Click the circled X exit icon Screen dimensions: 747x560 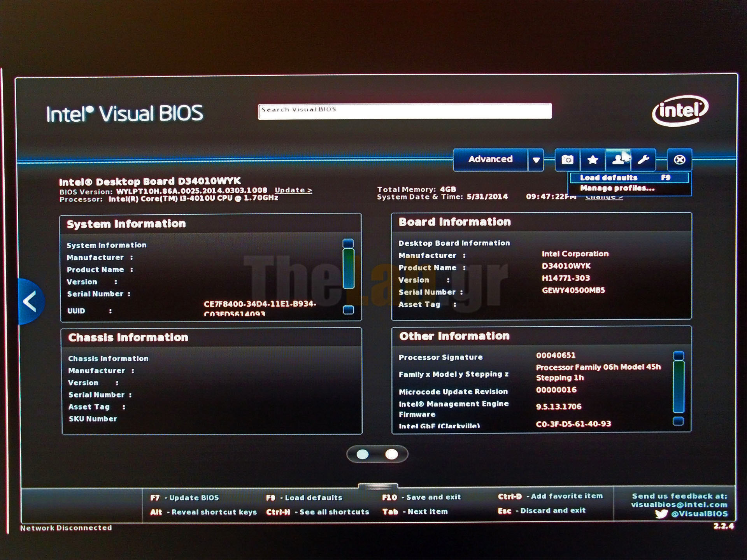tap(679, 160)
